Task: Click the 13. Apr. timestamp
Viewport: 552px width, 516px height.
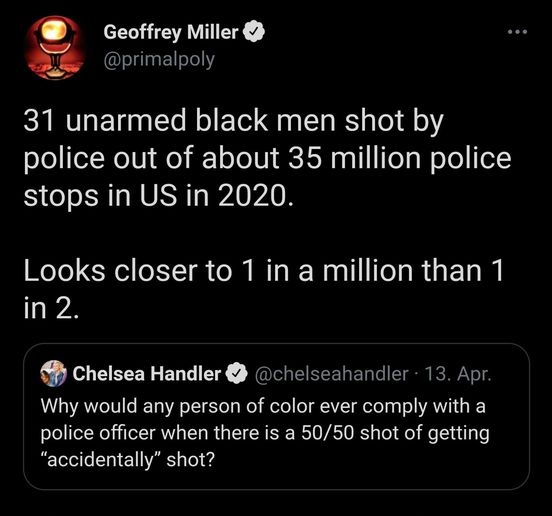Action: point(458,374)
